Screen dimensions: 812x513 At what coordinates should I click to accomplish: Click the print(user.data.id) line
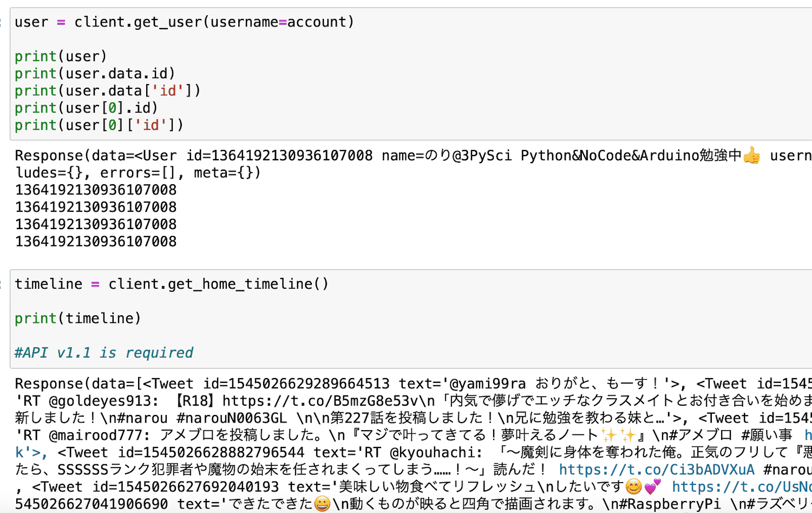point(95,74)
